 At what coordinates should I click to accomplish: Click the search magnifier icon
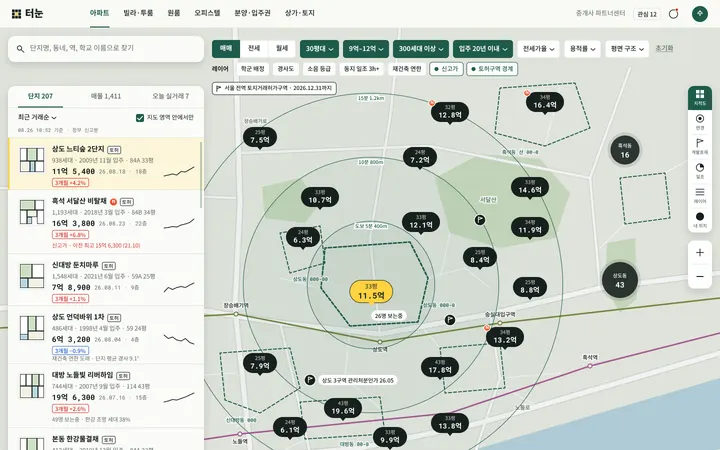click(20, 49)
